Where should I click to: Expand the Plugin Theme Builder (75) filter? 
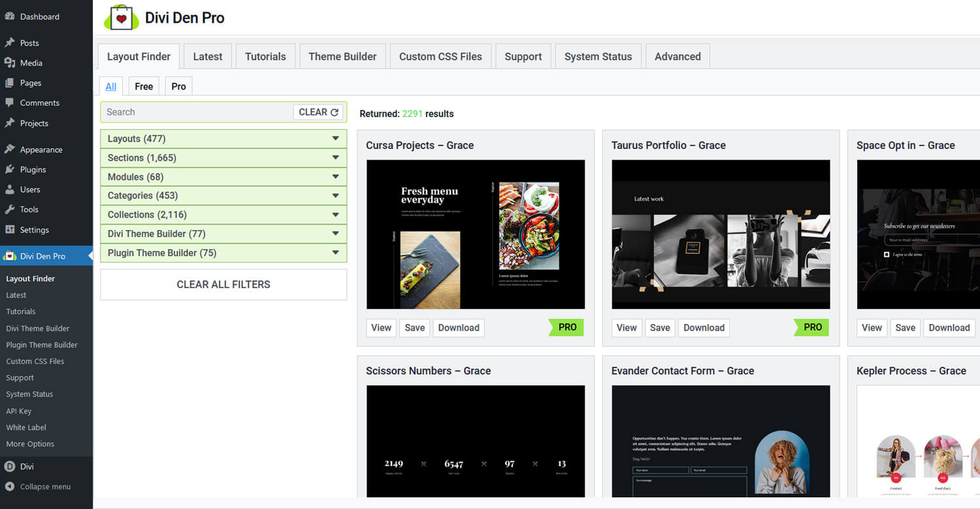[x=223, y=253]
